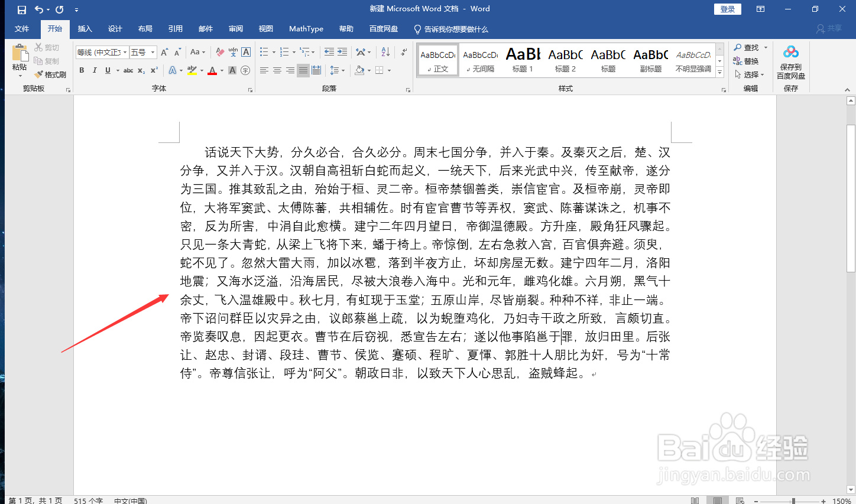Apply the yellow text highlight color
The width and height of the screenshot is (856, 504).
pyautogui.click(x=192, y=70)
